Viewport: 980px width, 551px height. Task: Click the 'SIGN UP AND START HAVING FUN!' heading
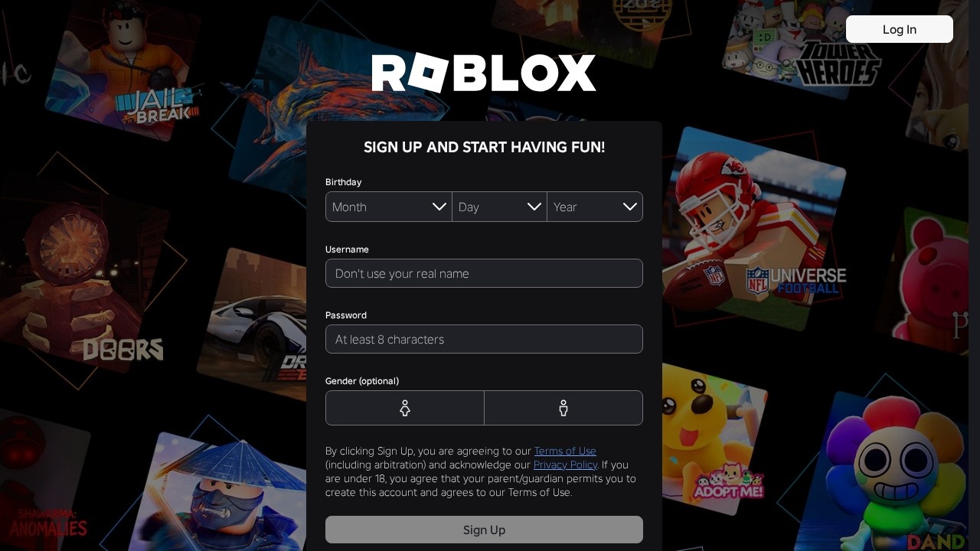pyautogui.click(x=484, y=147)
